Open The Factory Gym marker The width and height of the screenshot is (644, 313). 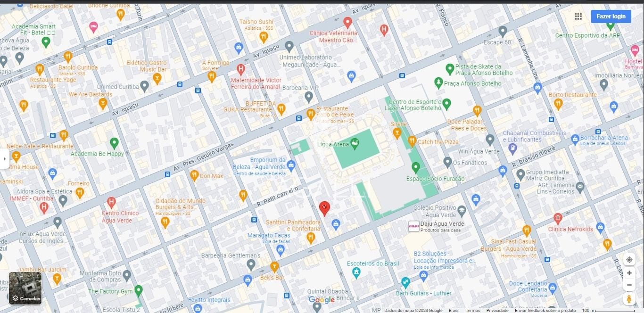139,290
